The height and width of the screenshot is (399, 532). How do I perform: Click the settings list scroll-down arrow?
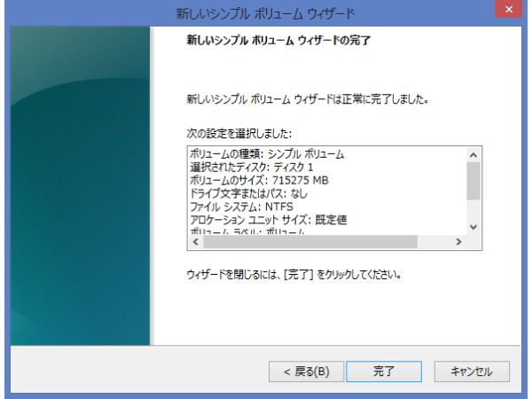[x=473, y=227]
